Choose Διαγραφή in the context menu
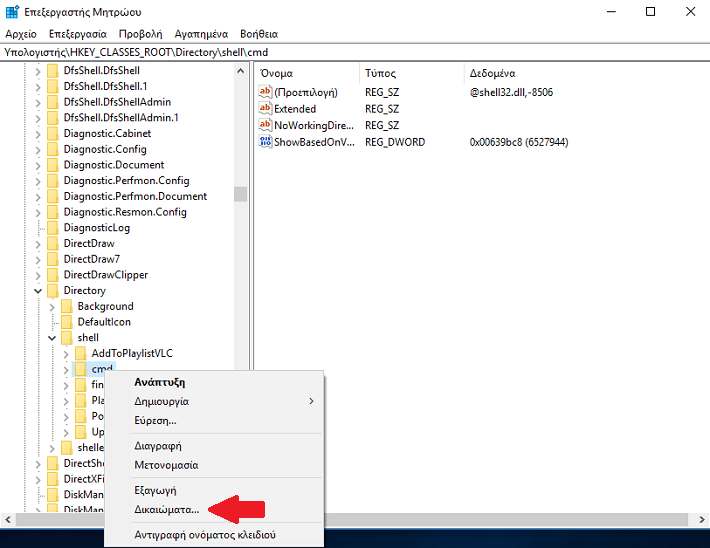Image resolution: width=710 pixels, height=548 pixels. pyautogui.click(x=158, y=446)
